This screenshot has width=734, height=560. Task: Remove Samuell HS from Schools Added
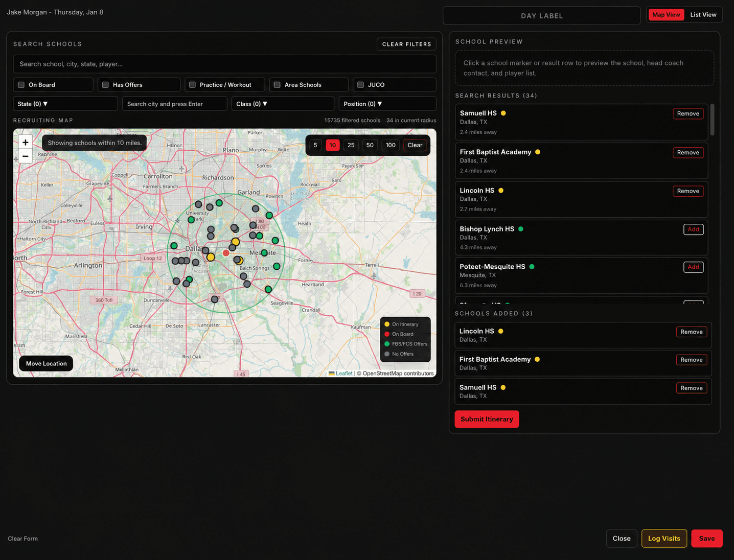[x=692, y=388]
